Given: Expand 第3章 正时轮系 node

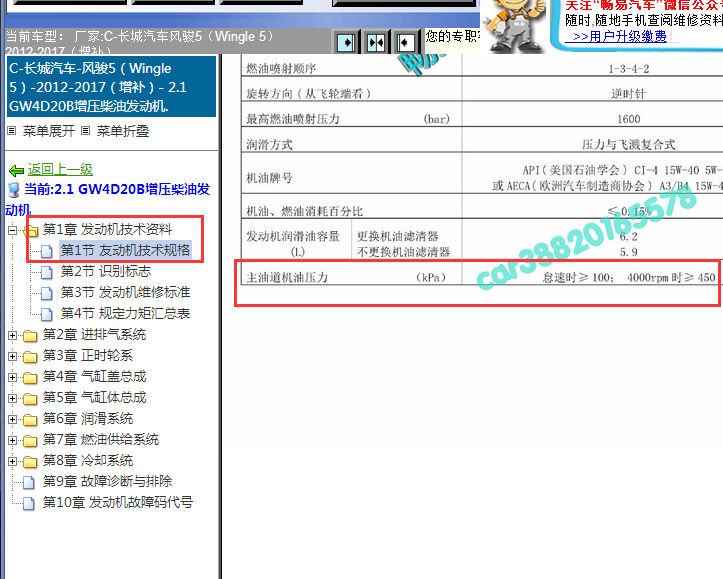Looking at the screenshot, I should tap(12, 356).
